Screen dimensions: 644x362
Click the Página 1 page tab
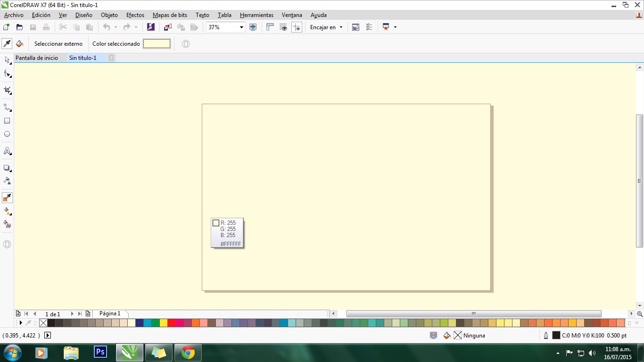[x=110, y=313]
